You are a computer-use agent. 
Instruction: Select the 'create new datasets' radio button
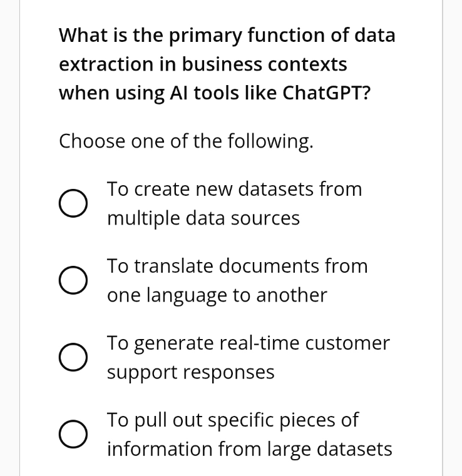click(73, 204)
